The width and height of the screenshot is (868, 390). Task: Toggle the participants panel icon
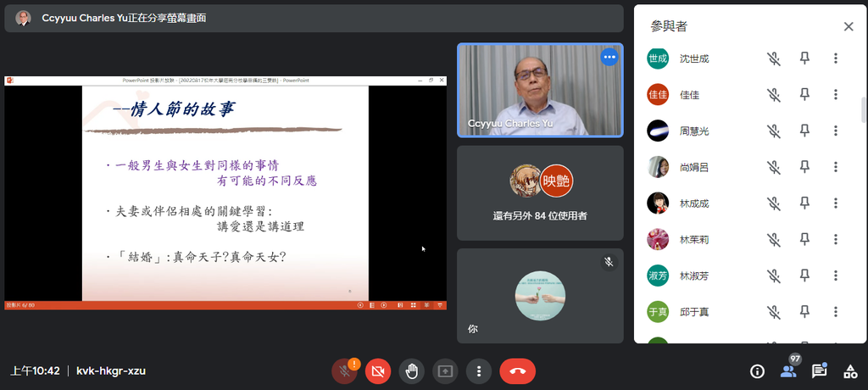[x=788, y=371]
